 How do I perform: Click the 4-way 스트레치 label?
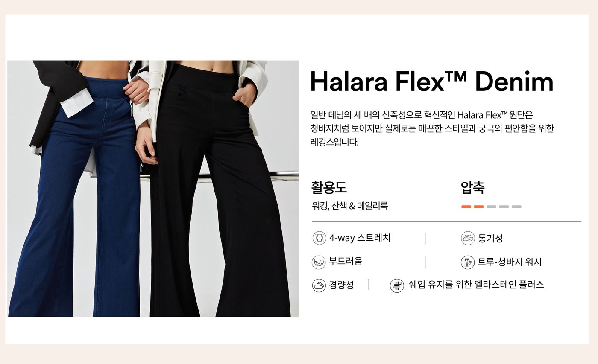[360, 238]
